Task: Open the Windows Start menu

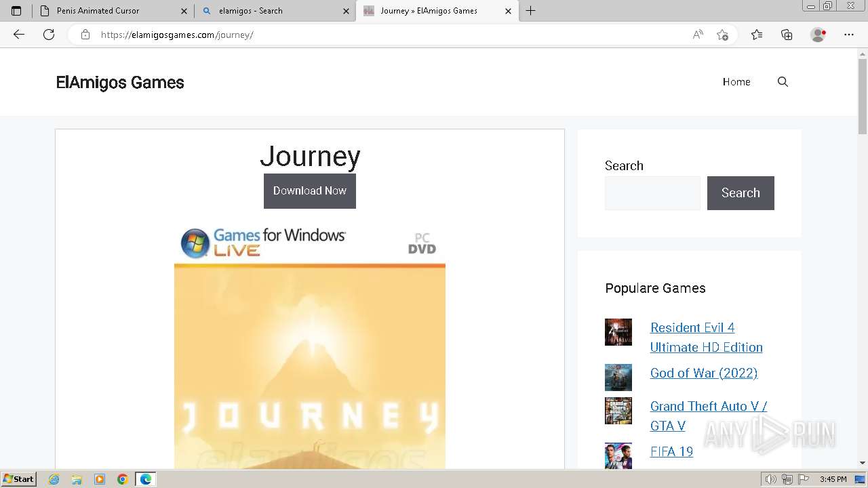Action: click(19, 479)
